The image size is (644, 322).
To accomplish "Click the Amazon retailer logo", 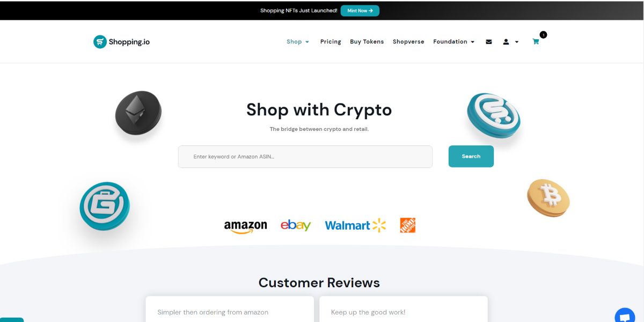I will (x=246, y=225).
